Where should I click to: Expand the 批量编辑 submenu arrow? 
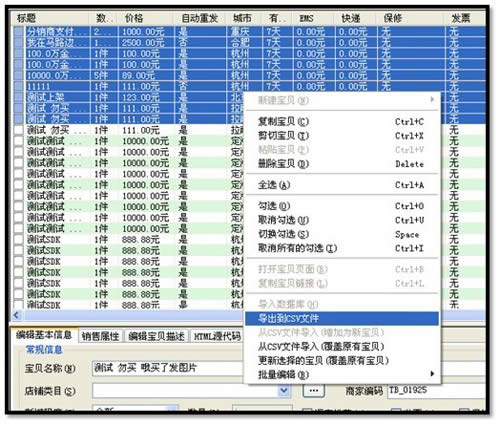[432, 374]
